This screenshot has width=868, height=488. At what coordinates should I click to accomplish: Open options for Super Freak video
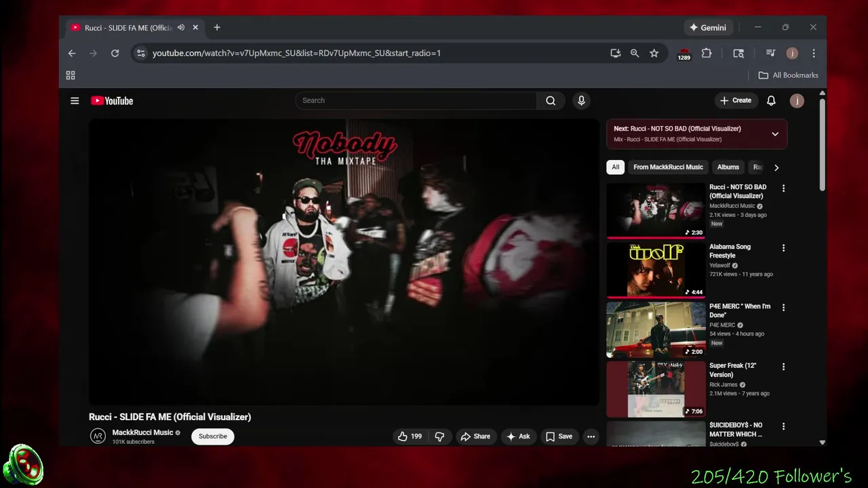click(x=783, y=367)
